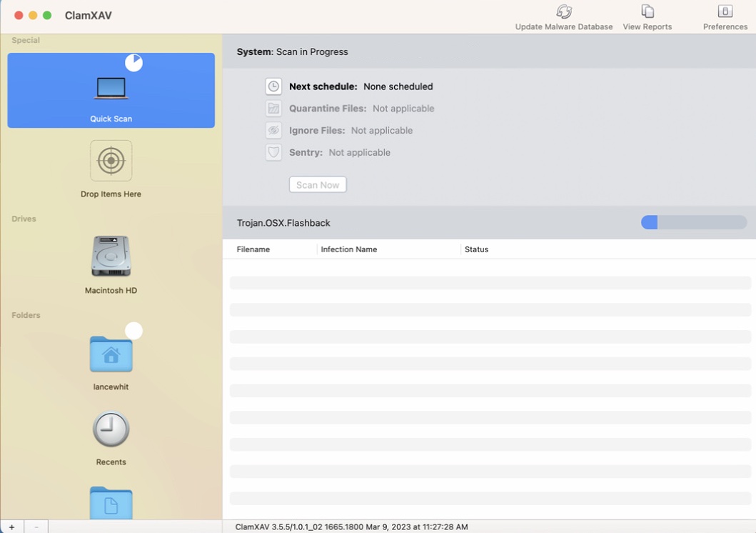Click the "Ignore Files:" label

coord(317,130)
